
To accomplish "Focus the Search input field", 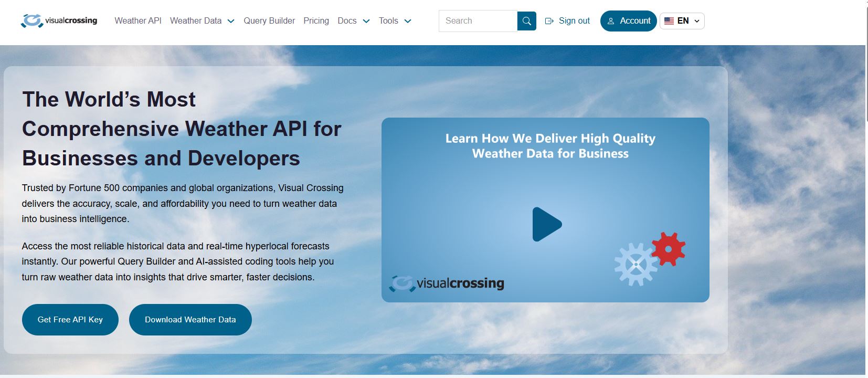I will pyautogui.click(x=478, y=21).
